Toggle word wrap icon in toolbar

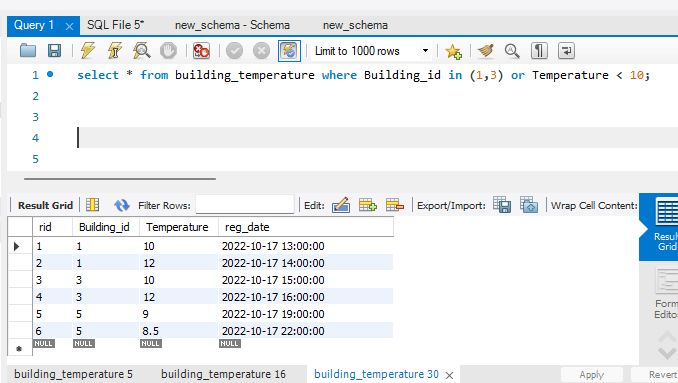click(566, 51)
